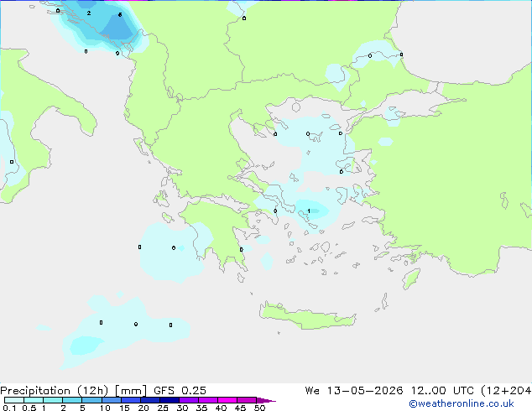The image size is (532, 411).
Task: Click the 35–40 mm legend color box
Action: tap(207, 400)
